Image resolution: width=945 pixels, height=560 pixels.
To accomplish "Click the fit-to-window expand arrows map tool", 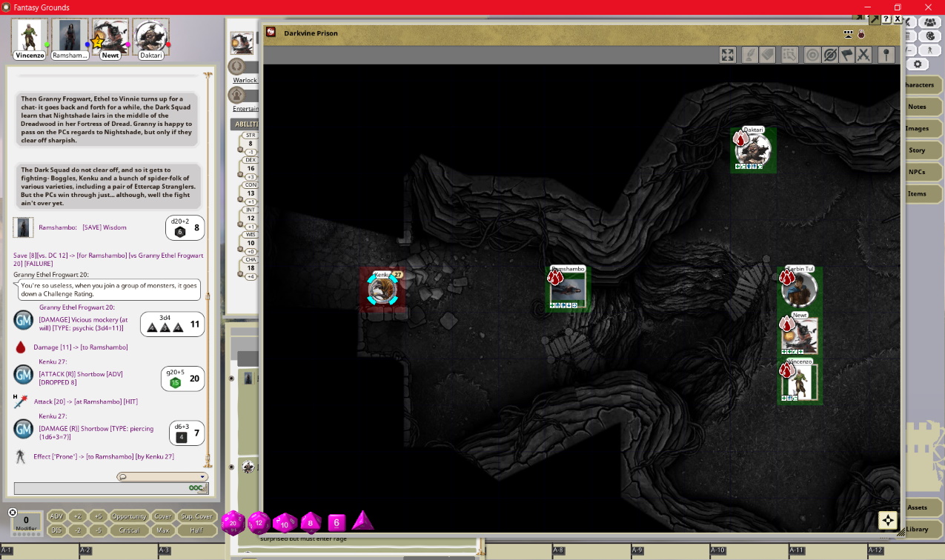I will 728,55.
